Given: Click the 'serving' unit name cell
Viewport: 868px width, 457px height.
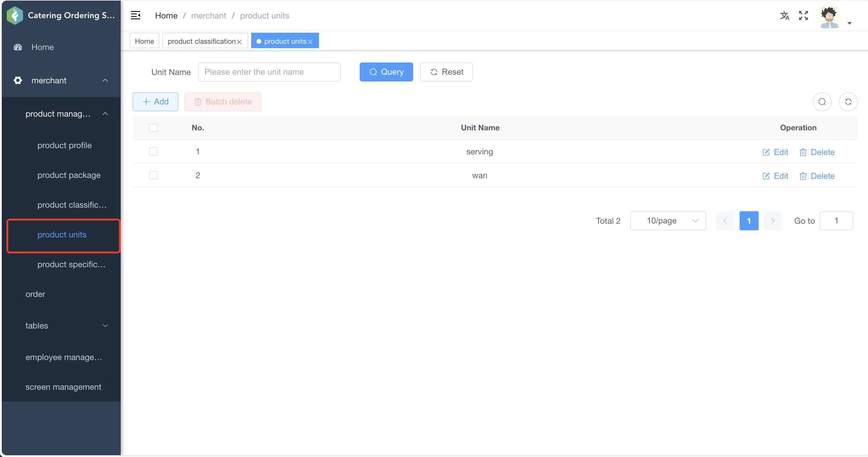Looking at the screenshot, I should click(x=479, y=152).
